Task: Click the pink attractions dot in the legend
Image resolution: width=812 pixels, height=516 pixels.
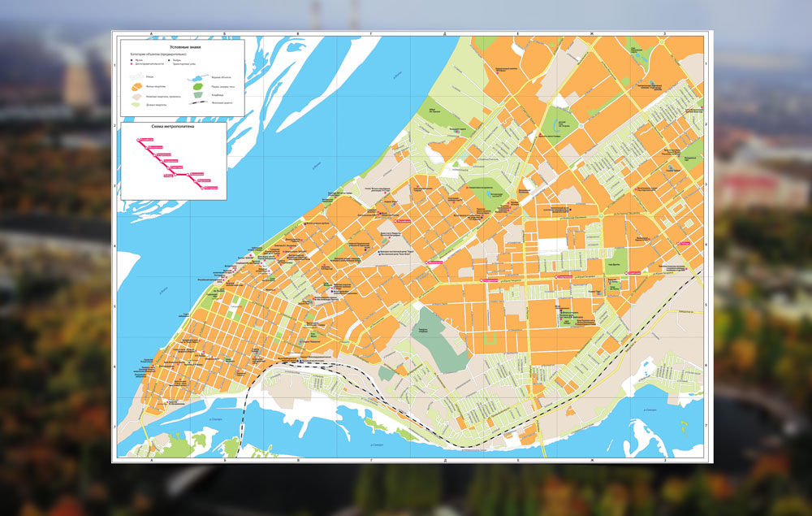Action: coord(132,64)
